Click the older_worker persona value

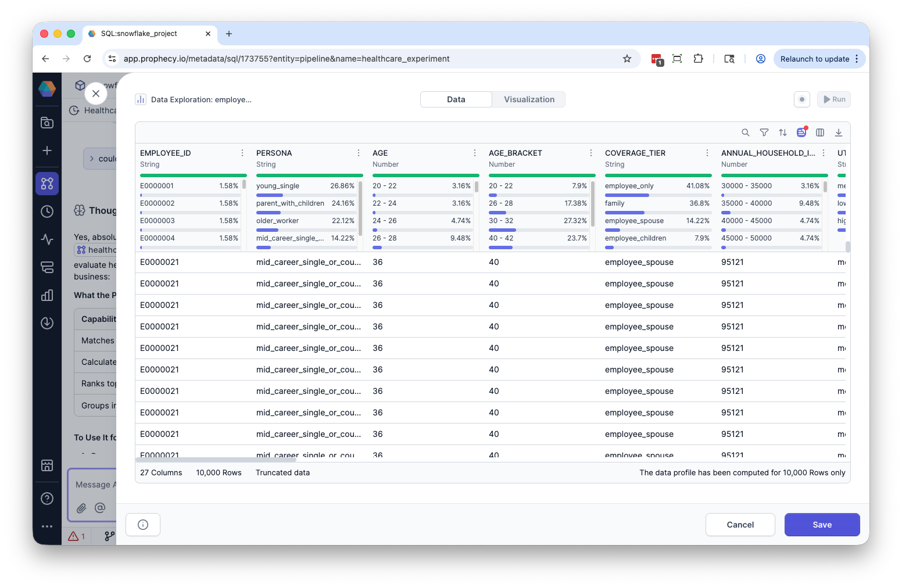(277, 221)
